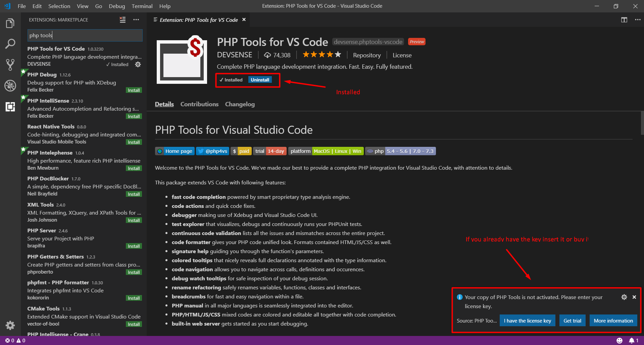Install the phpfmt PHP formatter extension
This screenshot has width=644, height=345.
(x=134, y=298)
